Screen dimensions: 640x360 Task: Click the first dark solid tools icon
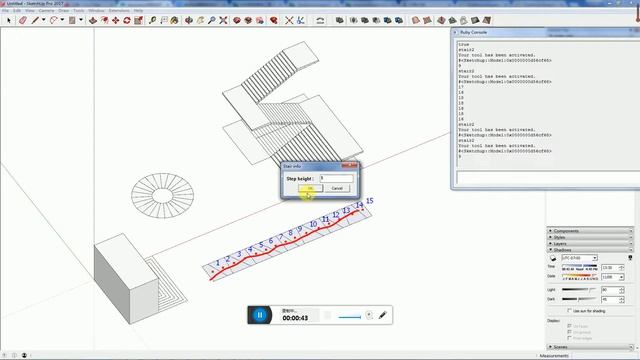pos(340,20)
